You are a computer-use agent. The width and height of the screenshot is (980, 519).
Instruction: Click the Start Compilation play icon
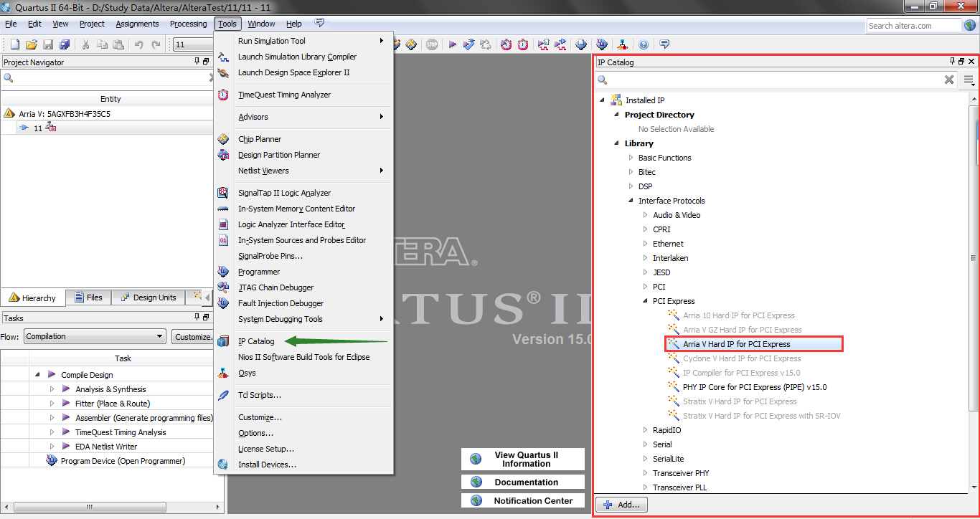click(x=453, y=44)
